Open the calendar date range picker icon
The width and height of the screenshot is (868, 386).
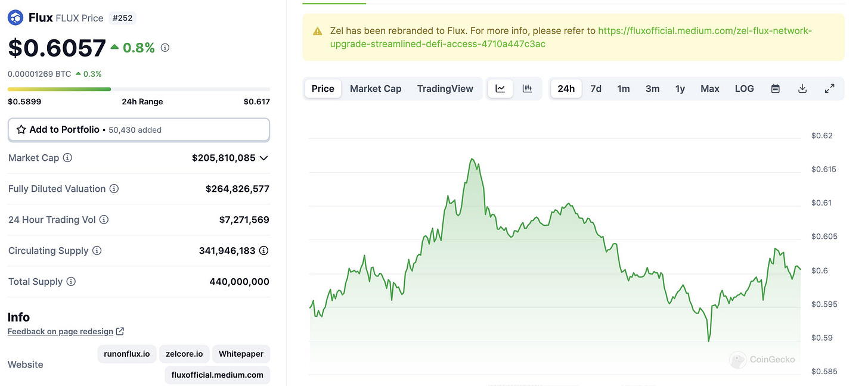tap(776, 89)
